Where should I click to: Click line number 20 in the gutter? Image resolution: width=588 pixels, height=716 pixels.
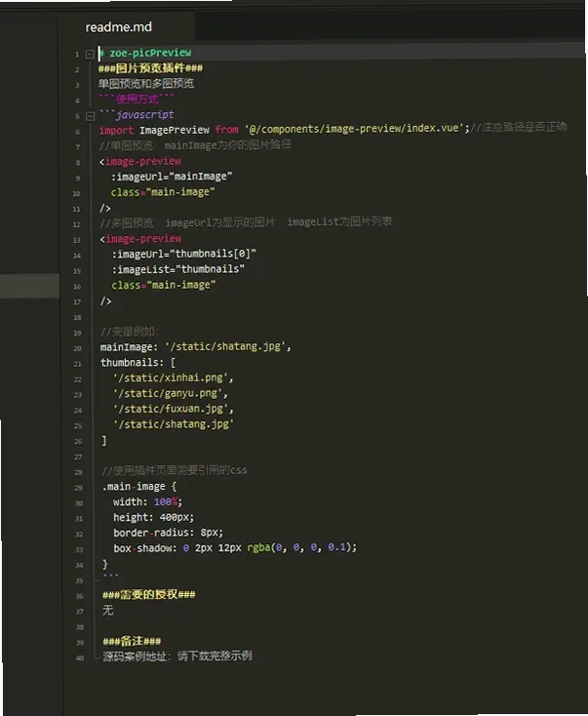click(x=77, y=348)
